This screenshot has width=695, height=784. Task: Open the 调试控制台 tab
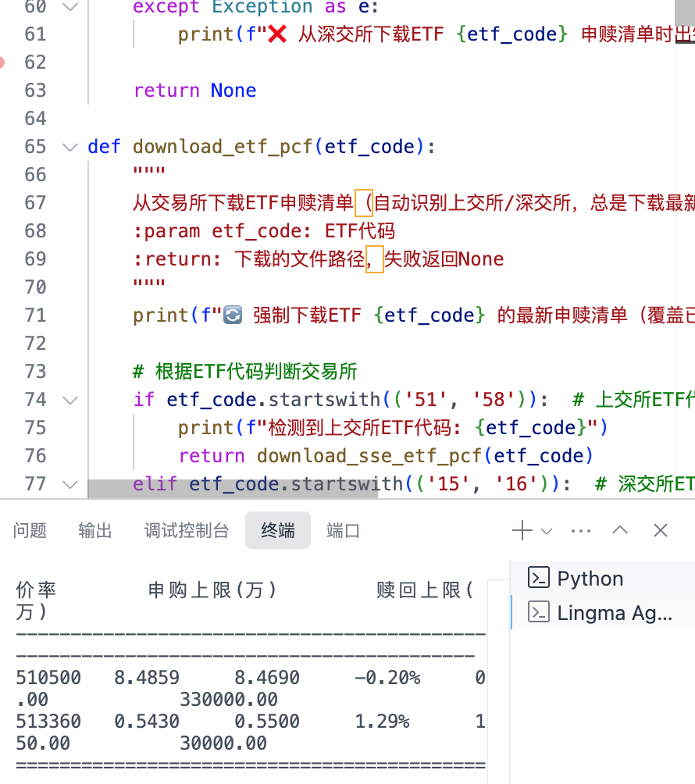pyautogui.click(x=187, y=531)
